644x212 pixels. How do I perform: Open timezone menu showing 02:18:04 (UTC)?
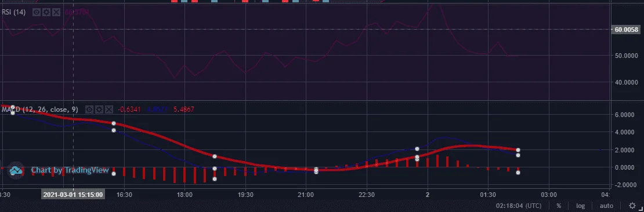tap(518, 206)
